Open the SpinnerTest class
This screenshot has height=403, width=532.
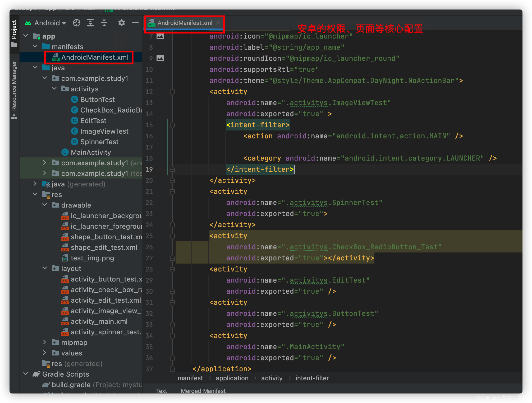click(x=95, y=142)
